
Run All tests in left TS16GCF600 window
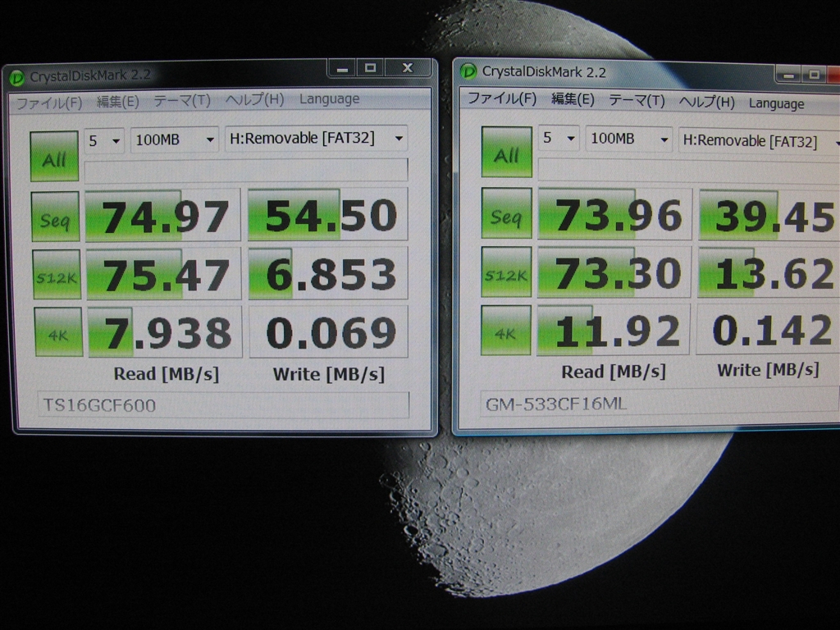54,157
